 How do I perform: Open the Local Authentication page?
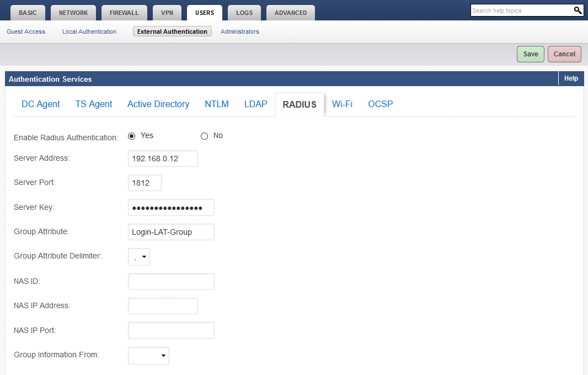pyautogui.click(x=89, y=31)
